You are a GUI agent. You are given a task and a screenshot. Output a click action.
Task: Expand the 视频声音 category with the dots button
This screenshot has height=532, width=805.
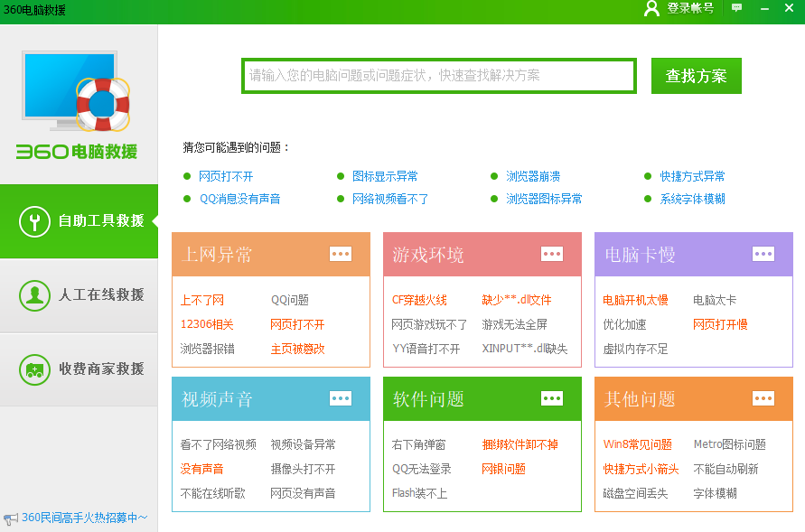tap(341, 398)
